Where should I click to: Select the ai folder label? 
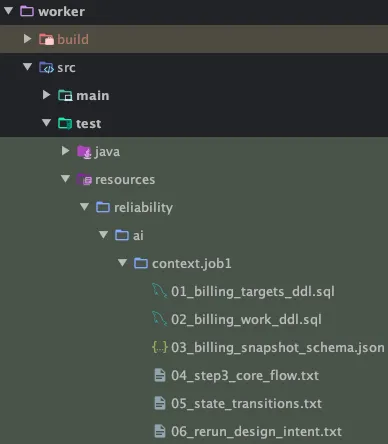pyautogui.click(x=138, y=235)
